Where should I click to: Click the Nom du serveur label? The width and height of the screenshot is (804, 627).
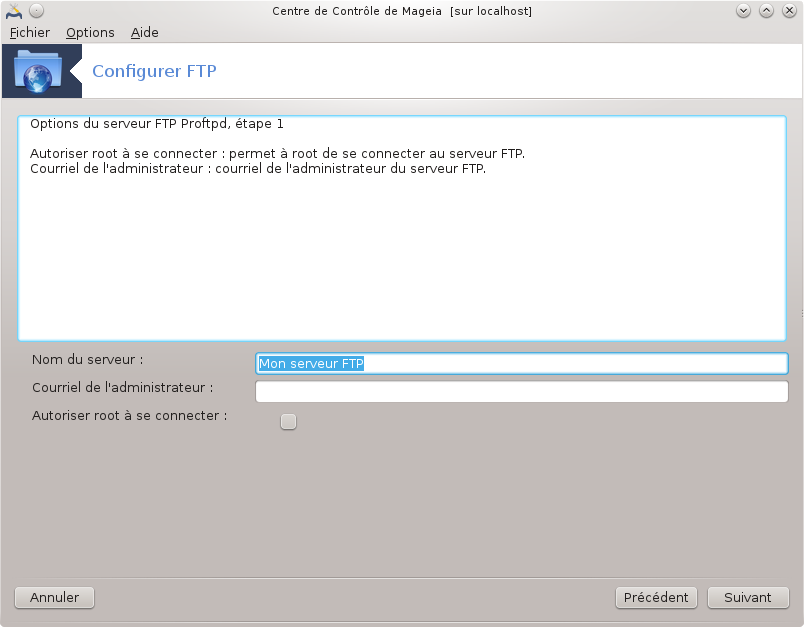point(88,359)
